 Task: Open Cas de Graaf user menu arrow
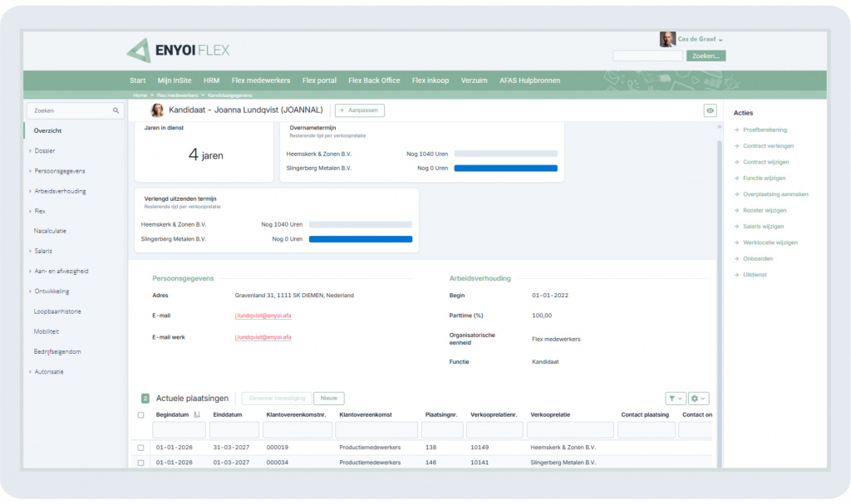(721, 40)
